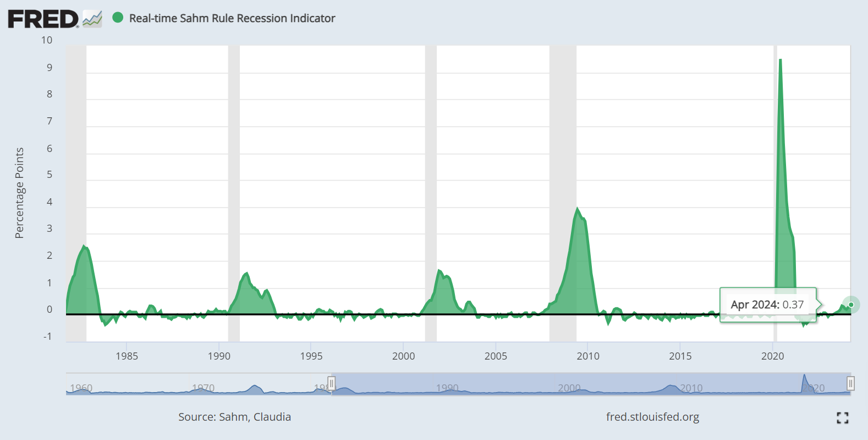This screenshot has height=440, width=868.
Task: Click the green legend dot for the series
Action: pyautogui.click(x=118, y=18)
